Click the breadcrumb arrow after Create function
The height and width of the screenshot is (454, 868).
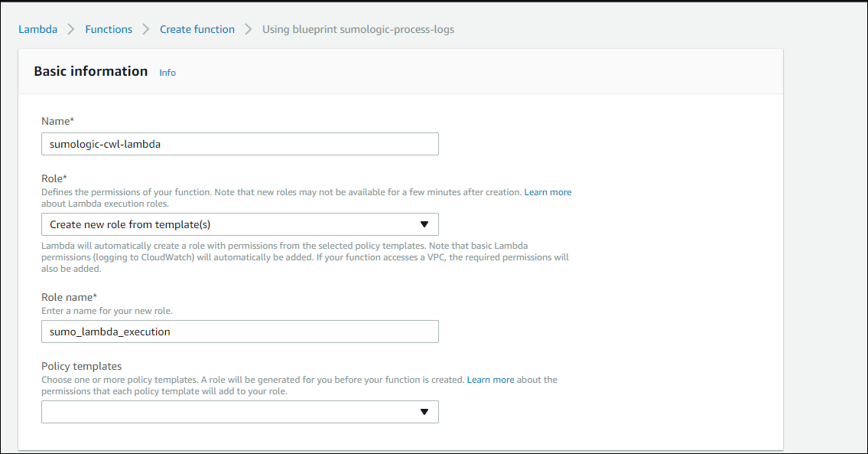(247, 29)
